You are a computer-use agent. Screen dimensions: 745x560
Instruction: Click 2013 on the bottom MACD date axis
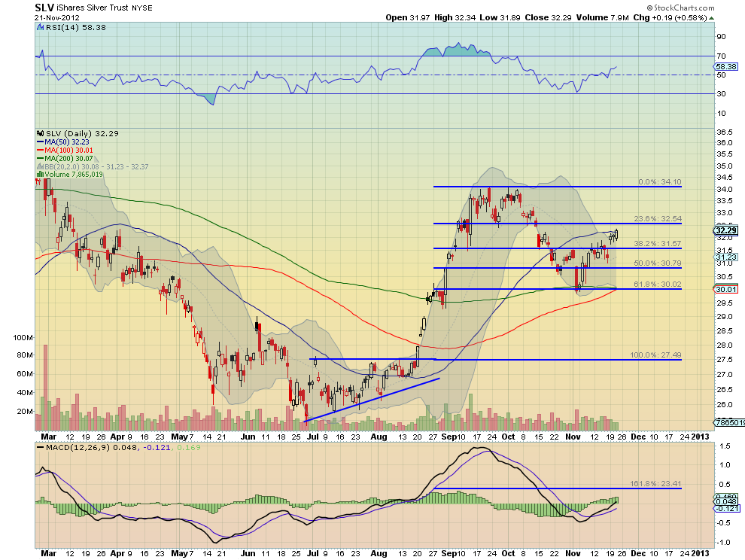click(700, 553)
